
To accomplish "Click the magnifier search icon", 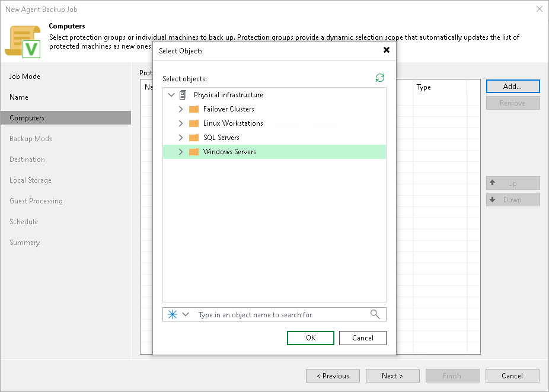I will point(375,314).
